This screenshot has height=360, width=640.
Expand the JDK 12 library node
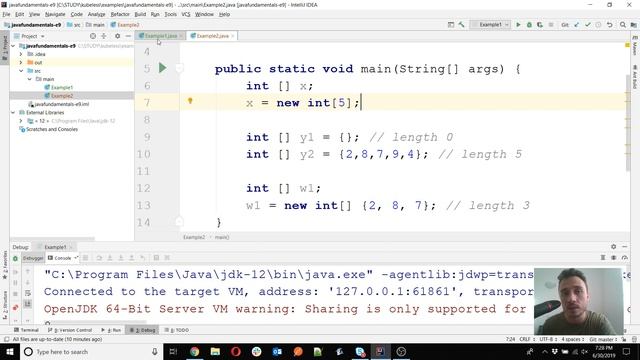21,121
